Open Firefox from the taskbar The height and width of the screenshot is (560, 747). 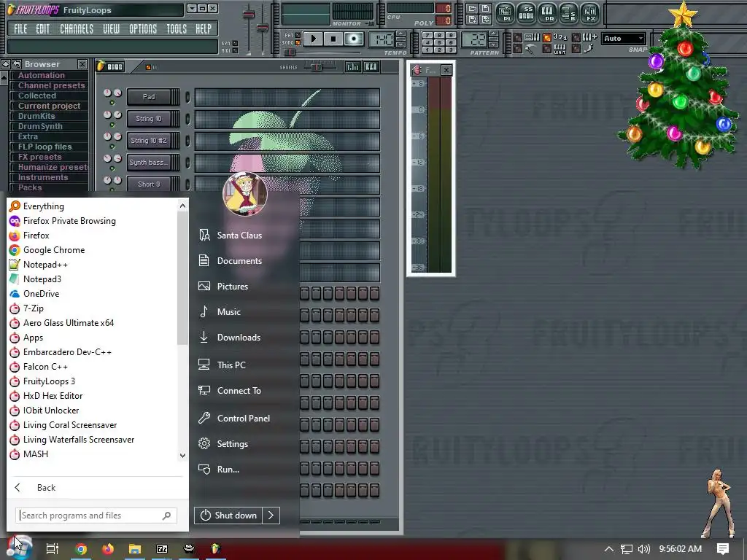click(108, 549)
